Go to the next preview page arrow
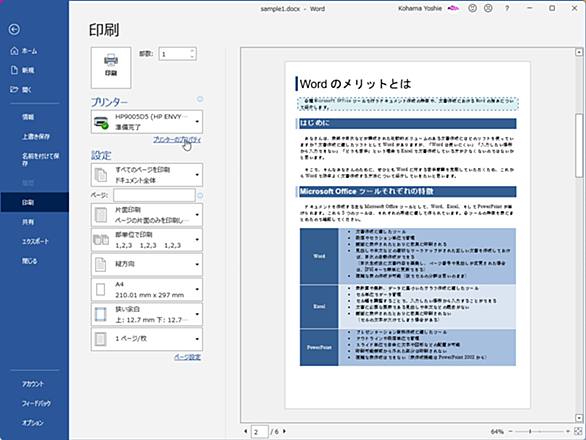 pyautogui.click(x=284, y=431)
